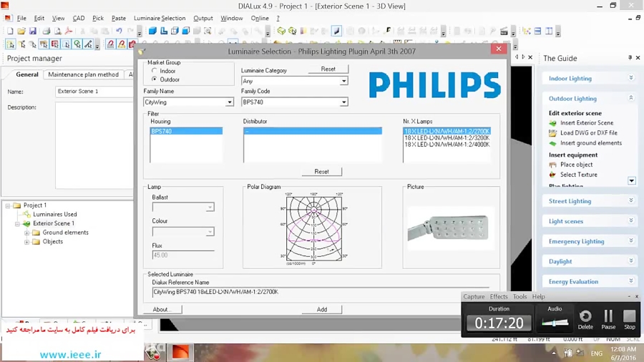Click the Name field Exterior Scene 1
This screenshot has height=362, width=644.
click(x=94, y=92)
